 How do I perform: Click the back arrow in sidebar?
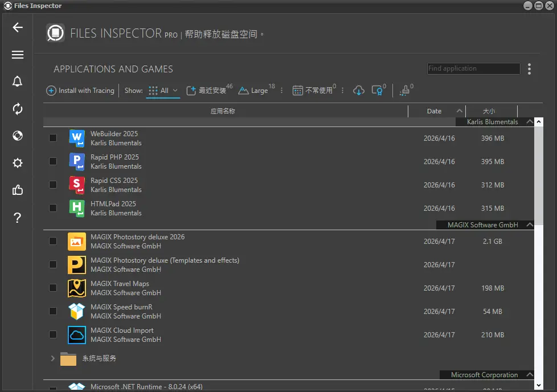coord(18,27)
